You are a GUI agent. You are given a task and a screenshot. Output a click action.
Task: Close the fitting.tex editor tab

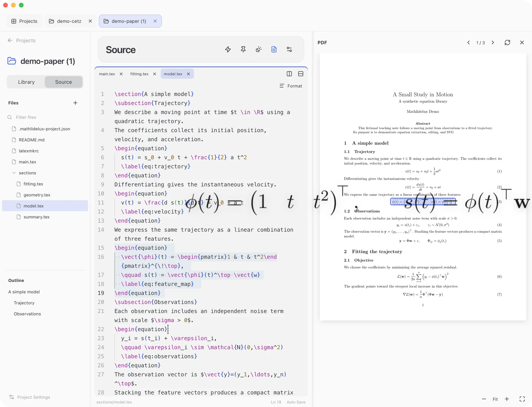tap(155, 74)
